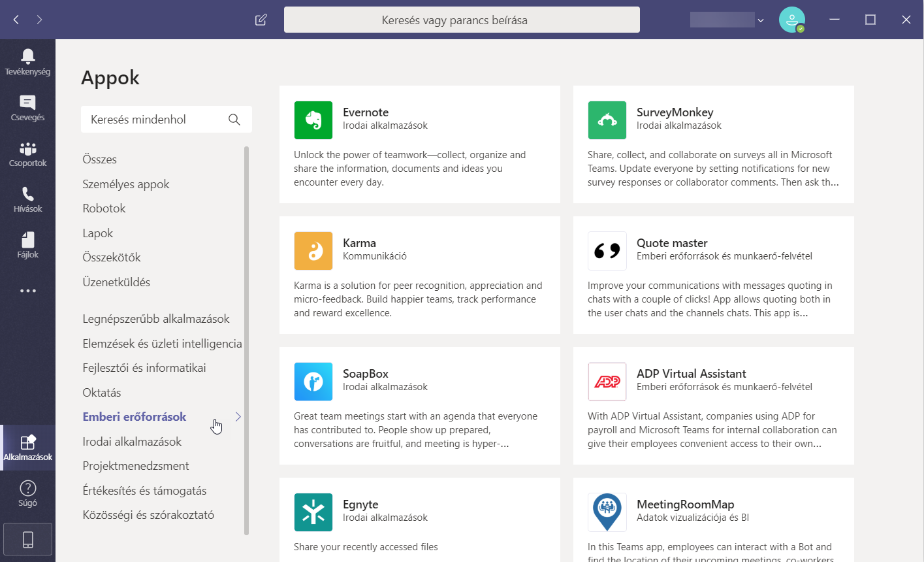924x562 pixels.
Task: Open the more apps ellipsis in sidebar
Action: 27,291
